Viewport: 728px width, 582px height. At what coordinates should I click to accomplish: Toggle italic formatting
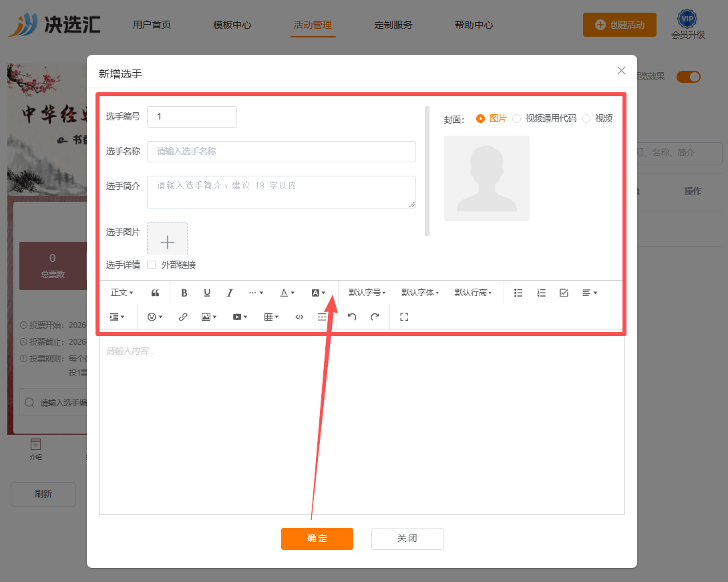pyautogui.click(x=230, y=293)
